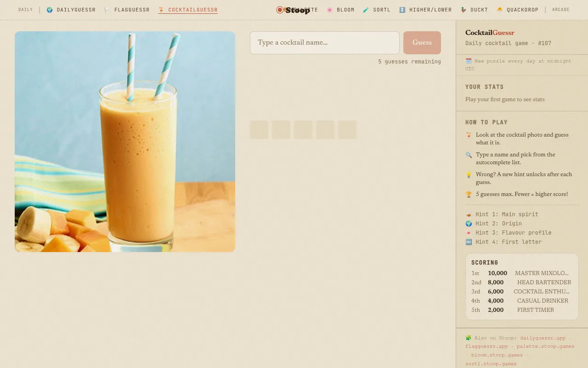This screenshot has height=368, width=588.
Task: Click the Stoop logo
Action: (293, 10)
